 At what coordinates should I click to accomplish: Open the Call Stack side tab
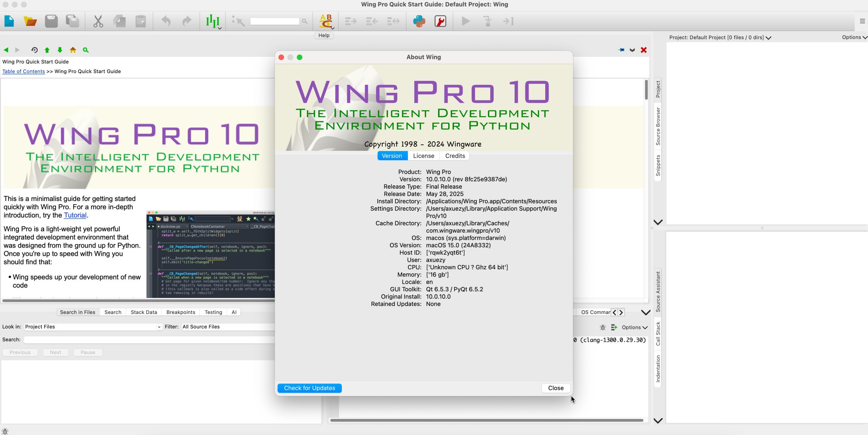(658, 334)
